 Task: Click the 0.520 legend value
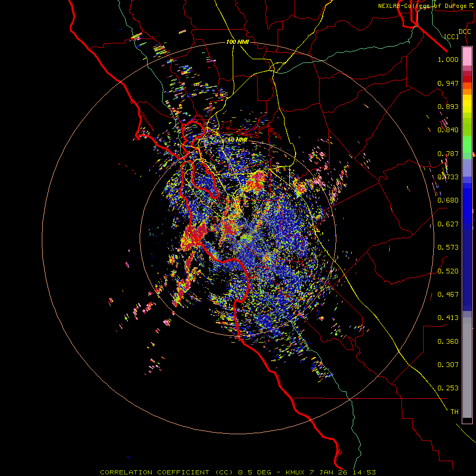(x=448, y=271)
